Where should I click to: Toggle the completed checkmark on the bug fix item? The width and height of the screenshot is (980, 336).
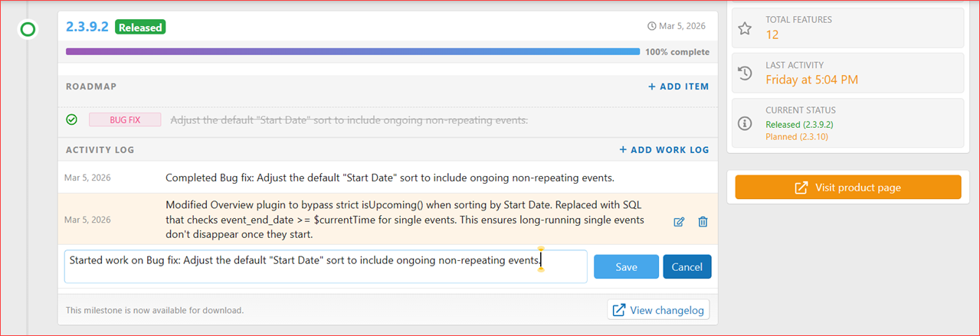(x=71, y=119)
